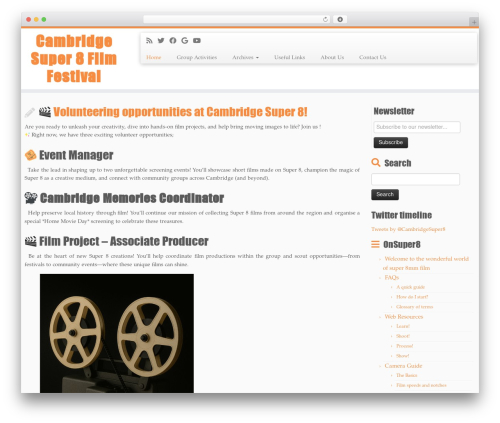The image size is (500, 423).
Task: Open Tweets by @CambridgeSuper8 link
Action: coord(408,229)
